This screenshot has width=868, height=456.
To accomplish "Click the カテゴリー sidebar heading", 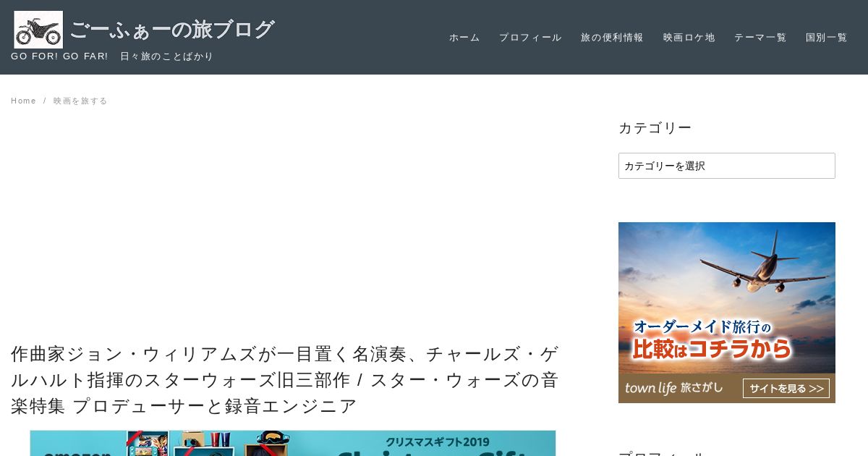I will (x=655, y=128).
